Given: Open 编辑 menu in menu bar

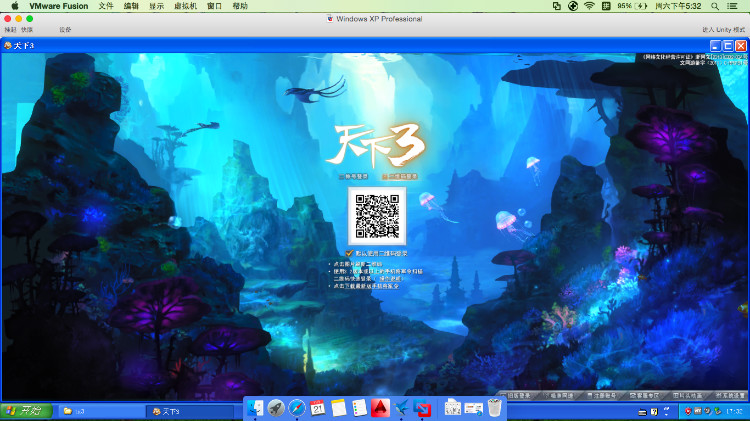Looking at the screenshot, I should click(131, 6).
